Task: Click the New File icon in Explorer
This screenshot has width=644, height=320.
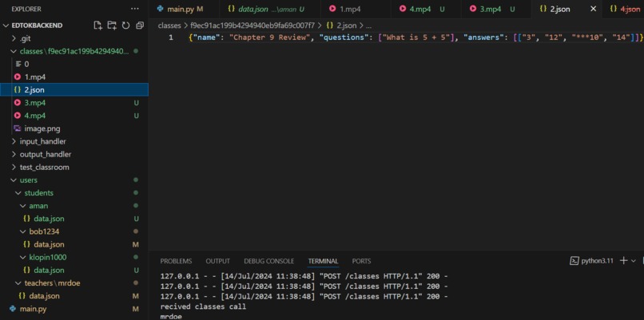Action: [97, 26]
